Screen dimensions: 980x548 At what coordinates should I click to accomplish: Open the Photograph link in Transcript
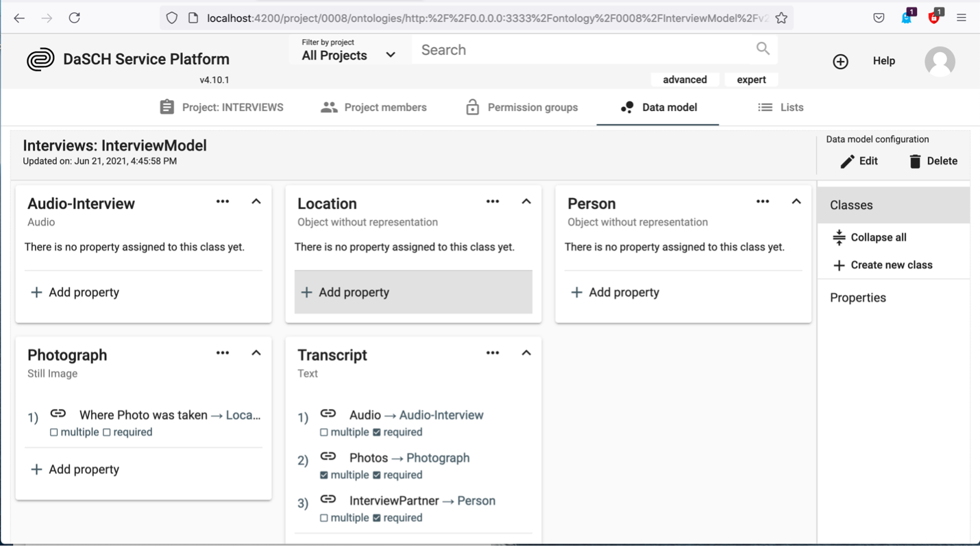coord(438,458)
